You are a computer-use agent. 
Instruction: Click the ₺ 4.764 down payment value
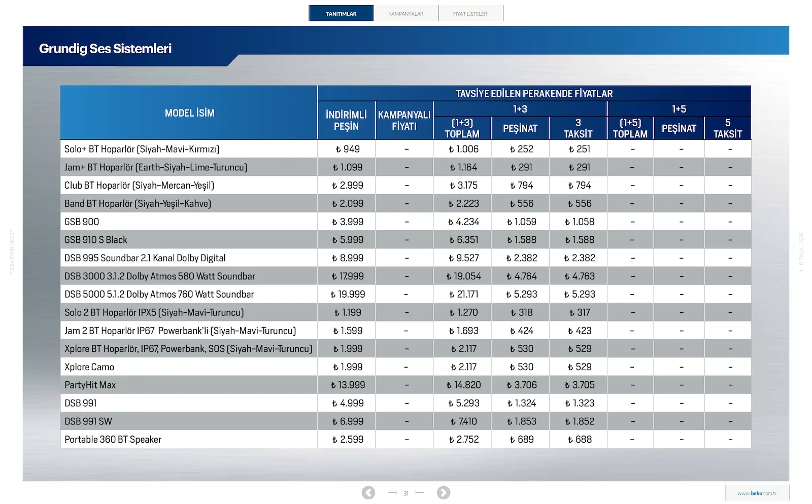pyautogui.click(x=521, y=276)
